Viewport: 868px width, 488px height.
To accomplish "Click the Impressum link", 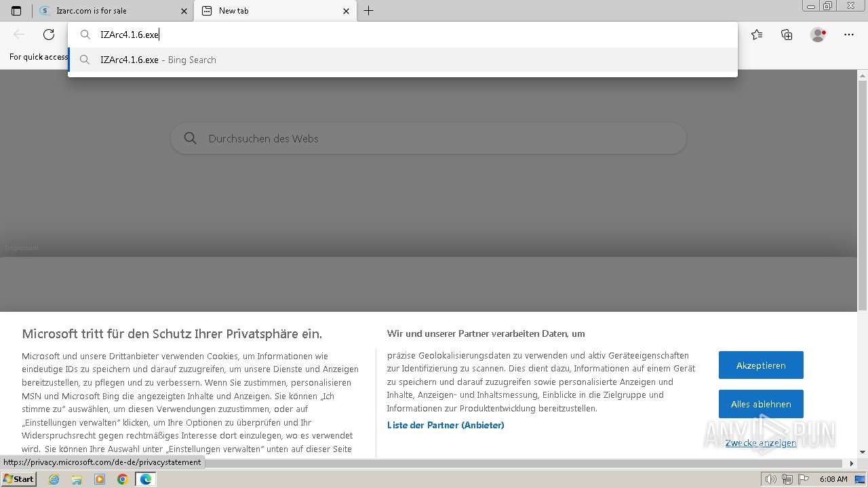I will 22,248.
